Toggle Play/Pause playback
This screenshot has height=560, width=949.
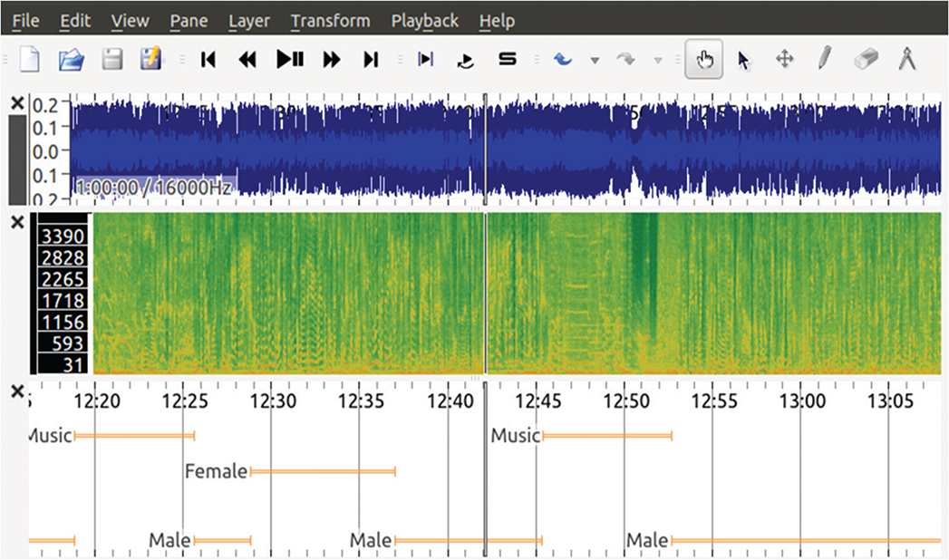(290, 59)
